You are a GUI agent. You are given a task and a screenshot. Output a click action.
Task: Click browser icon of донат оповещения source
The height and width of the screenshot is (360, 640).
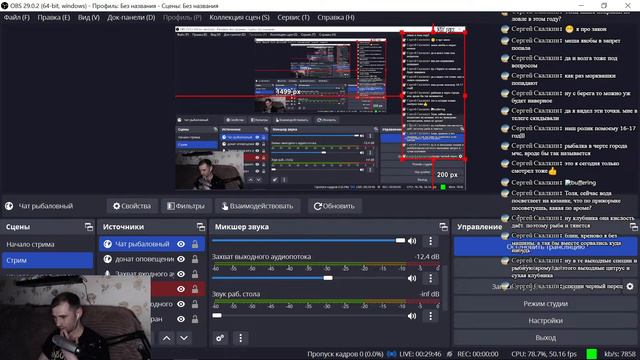(107, 259)
